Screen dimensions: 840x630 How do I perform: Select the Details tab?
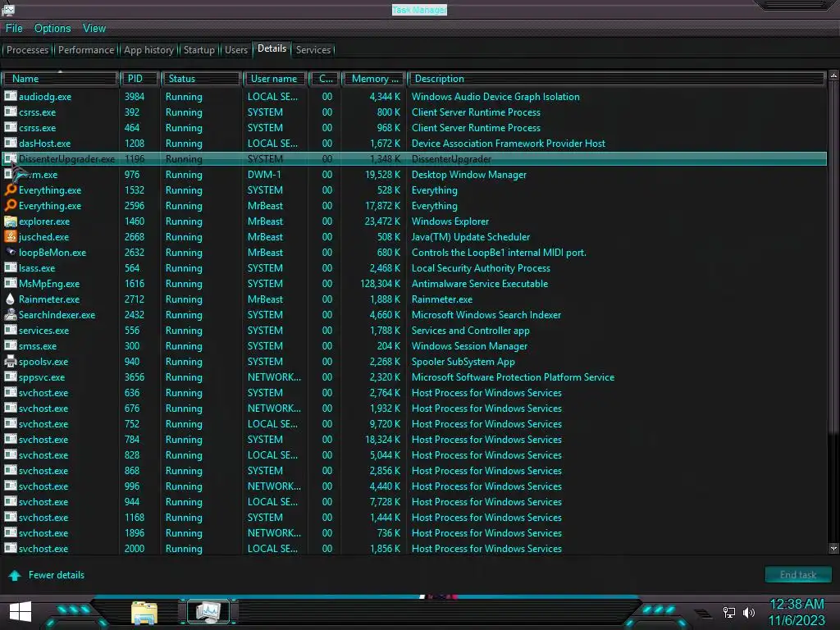click(x=272, y=48)
